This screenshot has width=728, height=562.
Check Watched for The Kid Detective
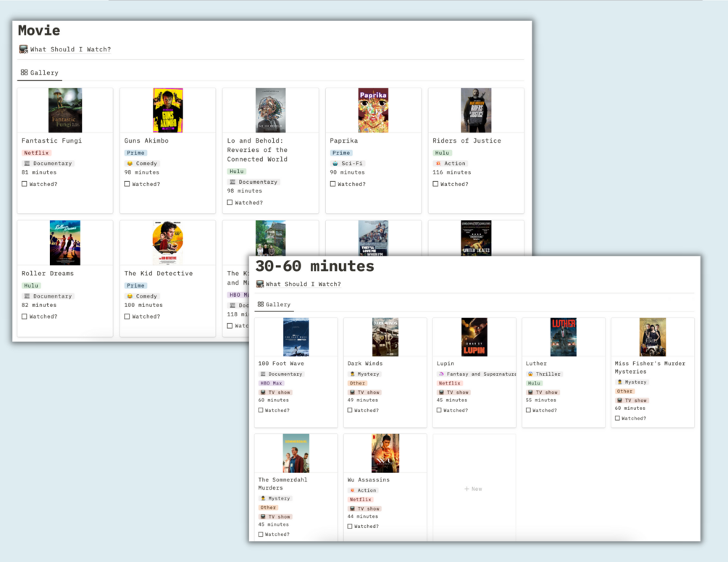click(x=127, y=316)
